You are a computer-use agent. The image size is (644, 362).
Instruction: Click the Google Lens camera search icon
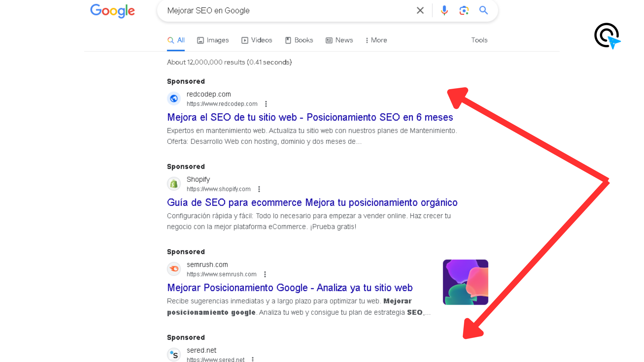click(x=464, y=10)
